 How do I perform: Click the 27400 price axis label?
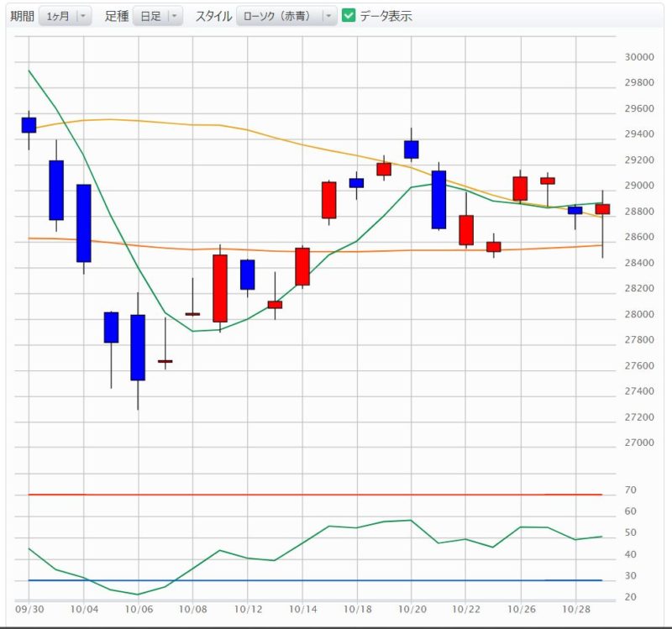tap(639, 391)
